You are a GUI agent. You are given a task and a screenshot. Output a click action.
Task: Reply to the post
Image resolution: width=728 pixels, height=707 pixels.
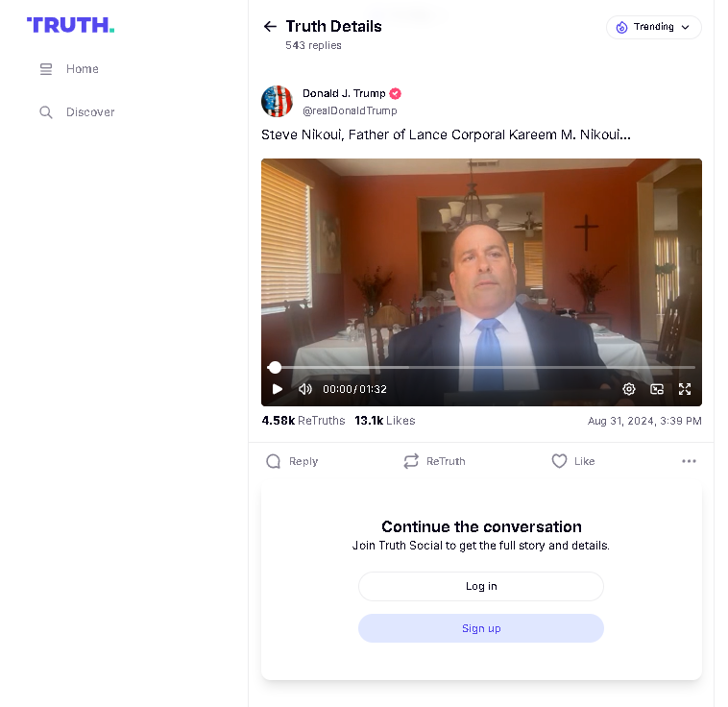pos(292,461)
